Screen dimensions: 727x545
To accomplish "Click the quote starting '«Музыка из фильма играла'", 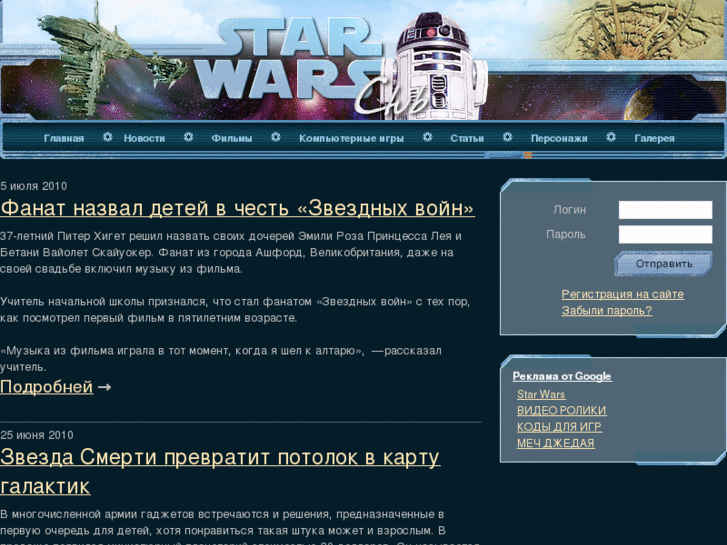I will 221,359.
